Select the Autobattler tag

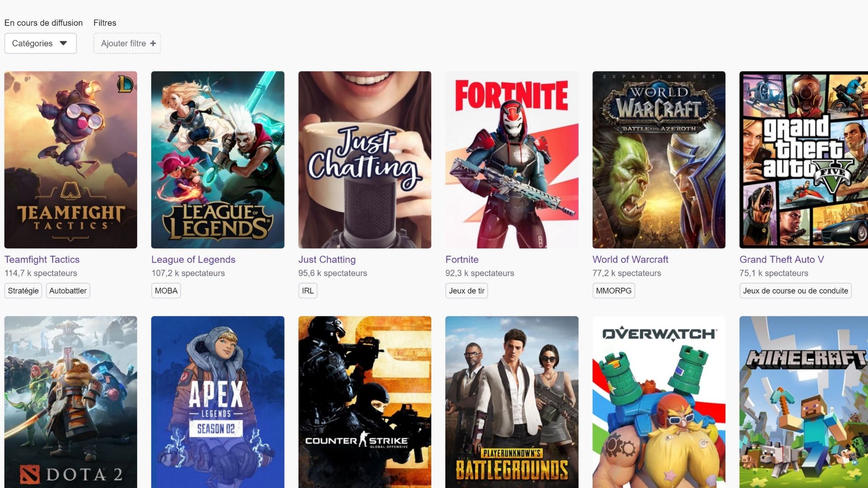[x=68, y=291]
